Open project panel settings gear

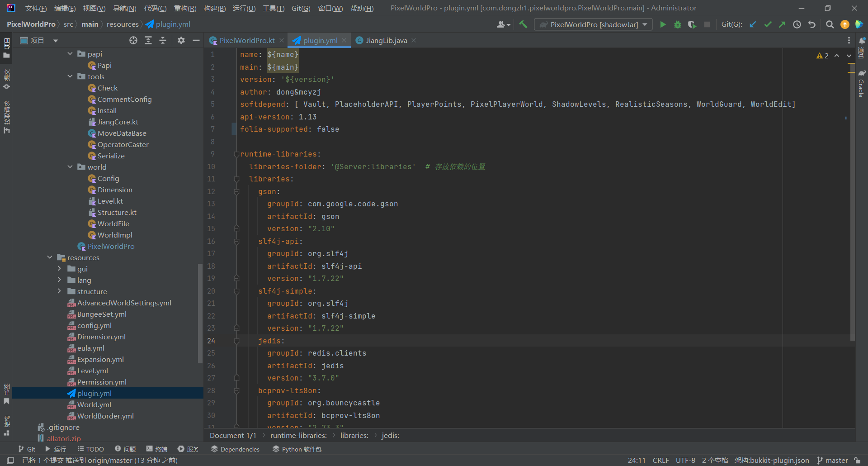[181, 40]
